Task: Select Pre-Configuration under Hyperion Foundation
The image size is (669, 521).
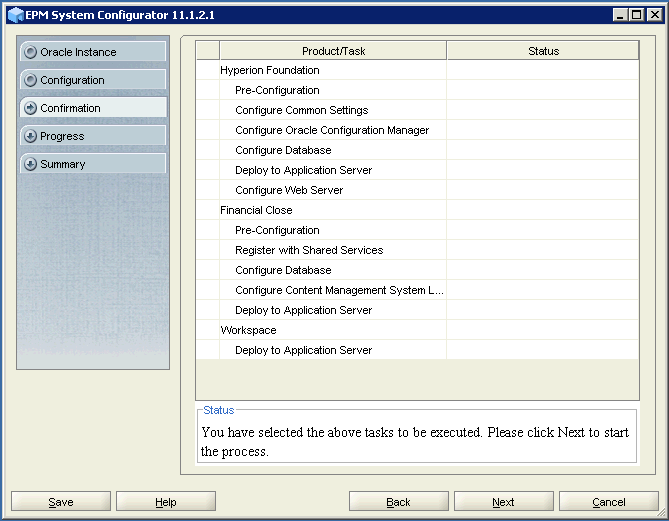Action: (417, 90)
